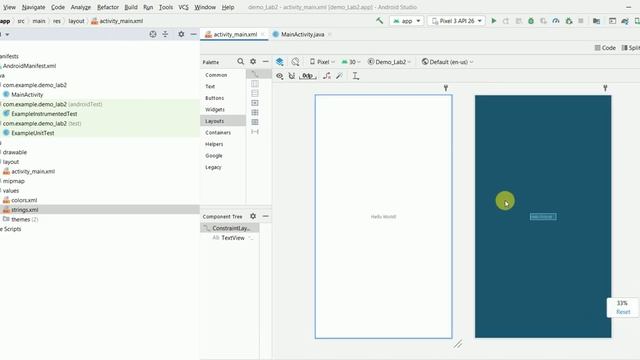
Task: Run the app with green play button
Action: coord(493,21)
